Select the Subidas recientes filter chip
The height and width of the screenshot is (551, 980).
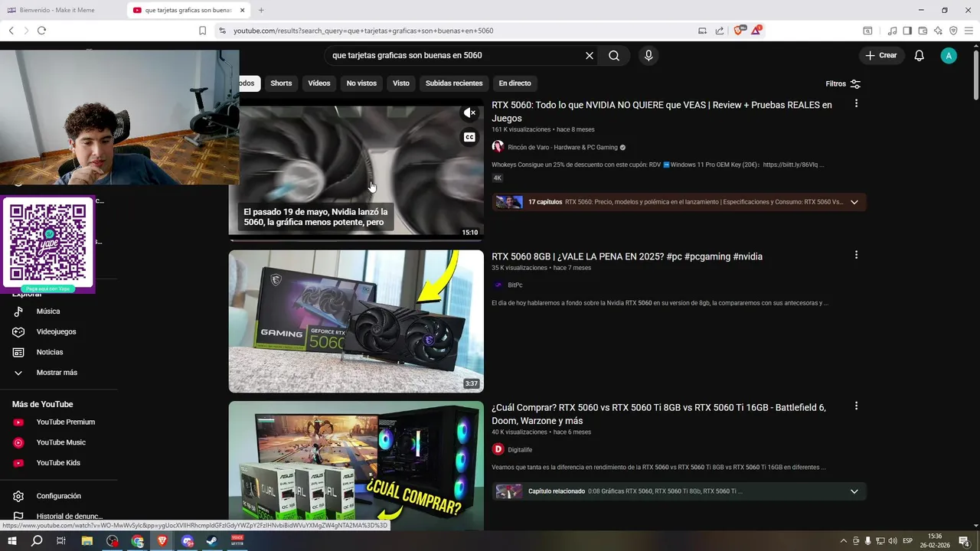(454, 83)
